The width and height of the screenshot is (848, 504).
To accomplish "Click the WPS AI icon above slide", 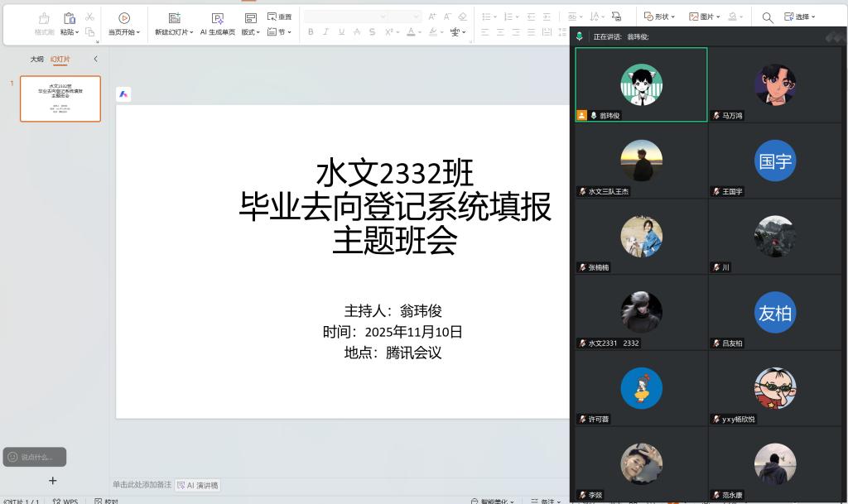I will 123,94.
